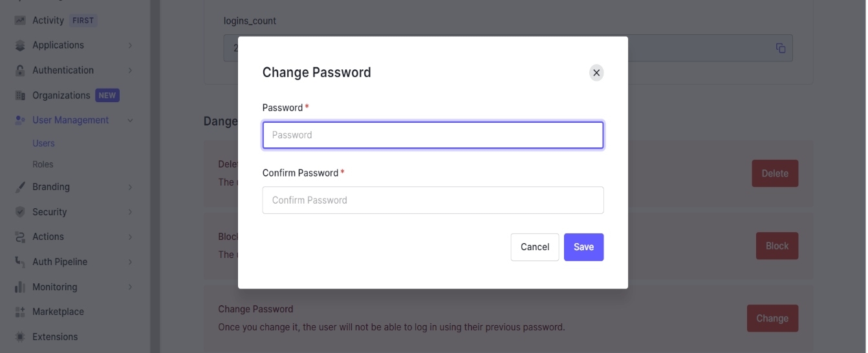Viewport: 868px width, 353px height.
Task: Open the Users submenu item
Action: pyautogui.click(x=43, y=144)
